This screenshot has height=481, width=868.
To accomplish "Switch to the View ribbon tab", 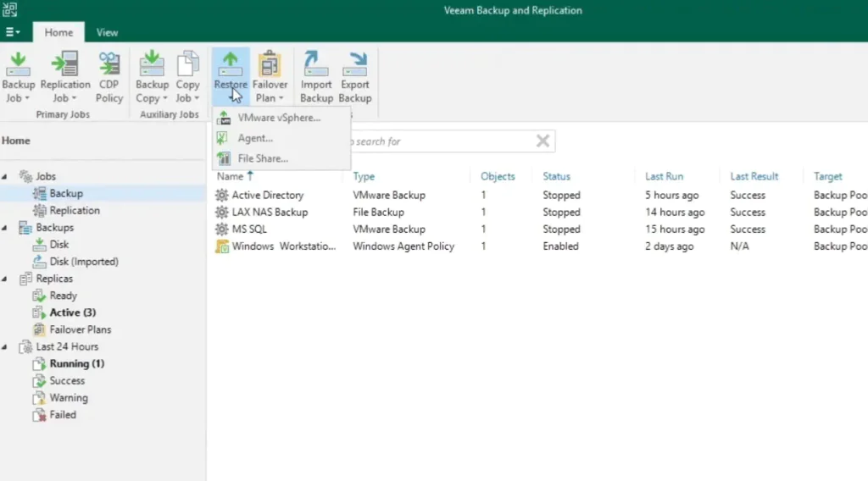I will point(107,32).
